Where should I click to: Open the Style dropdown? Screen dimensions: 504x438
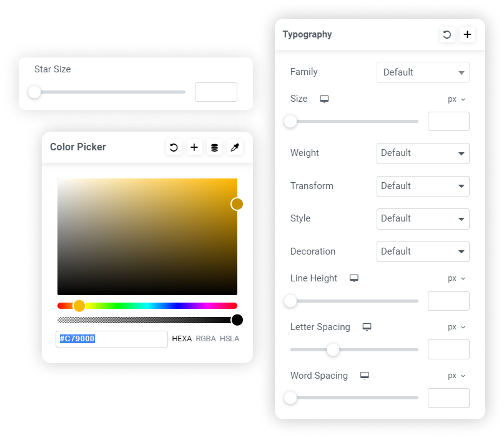click(423, 218)
